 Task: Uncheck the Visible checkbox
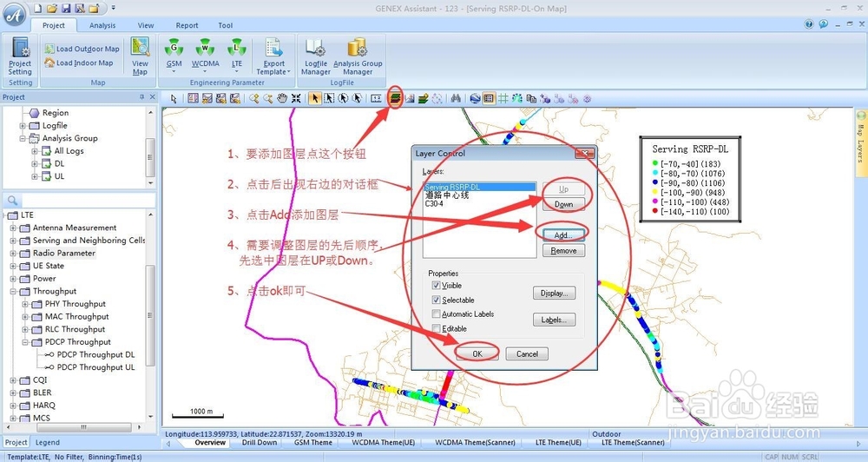(437, 286)
